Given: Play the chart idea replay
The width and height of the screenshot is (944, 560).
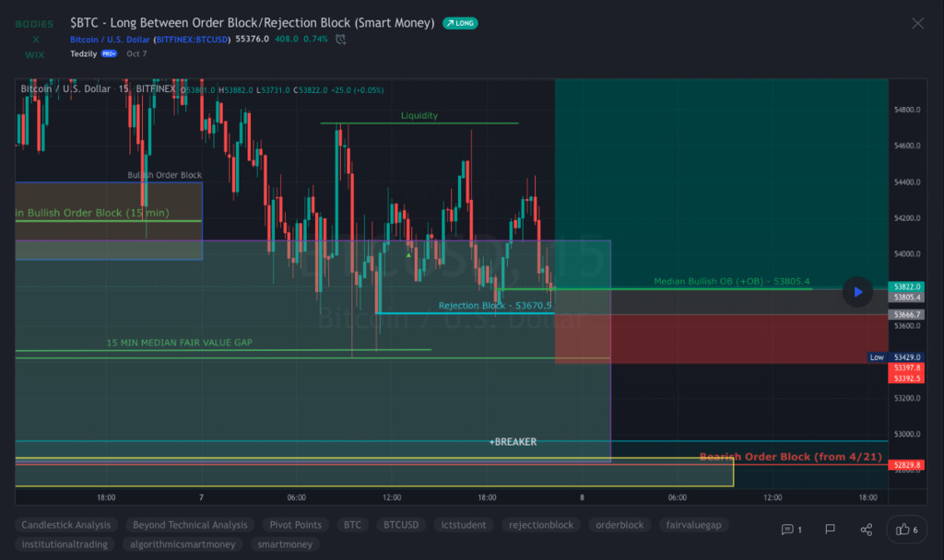Looking at the screenshot, I should click(857, 292).
